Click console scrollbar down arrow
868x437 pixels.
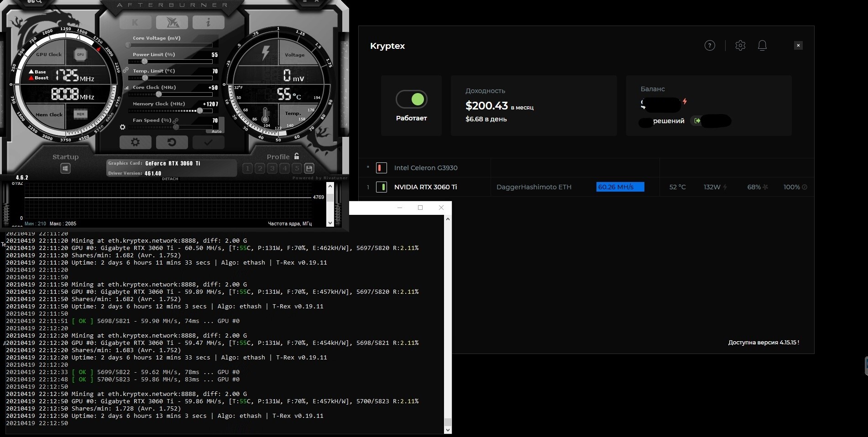448,430
